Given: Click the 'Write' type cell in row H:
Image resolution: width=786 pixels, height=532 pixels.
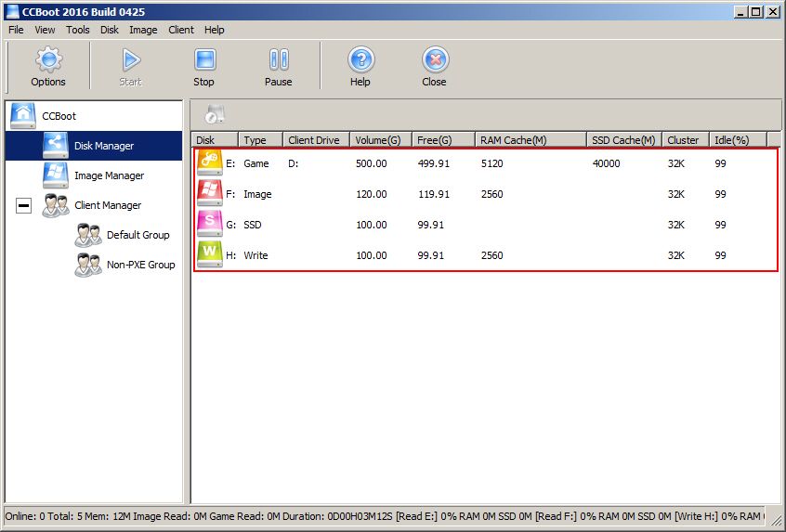Looking at the screenshot, I should click(x=255, y=255).
